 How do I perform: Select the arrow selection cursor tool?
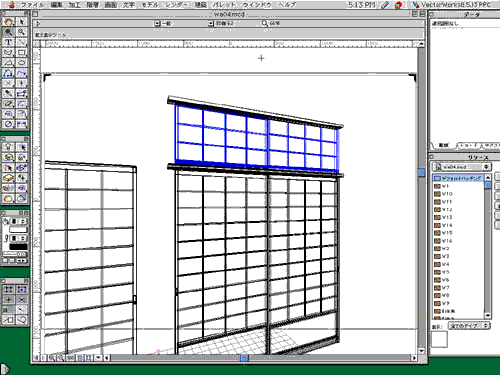coord(22,22)
